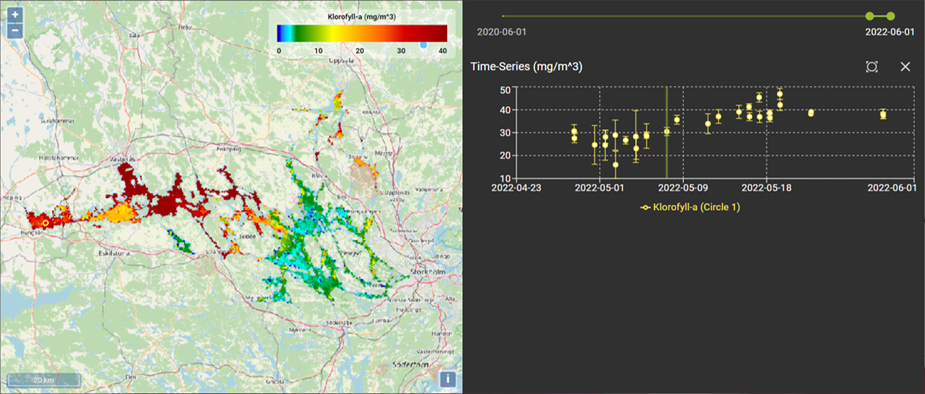
Task: Click the left handle of date range slider
Action: (870, 16)
